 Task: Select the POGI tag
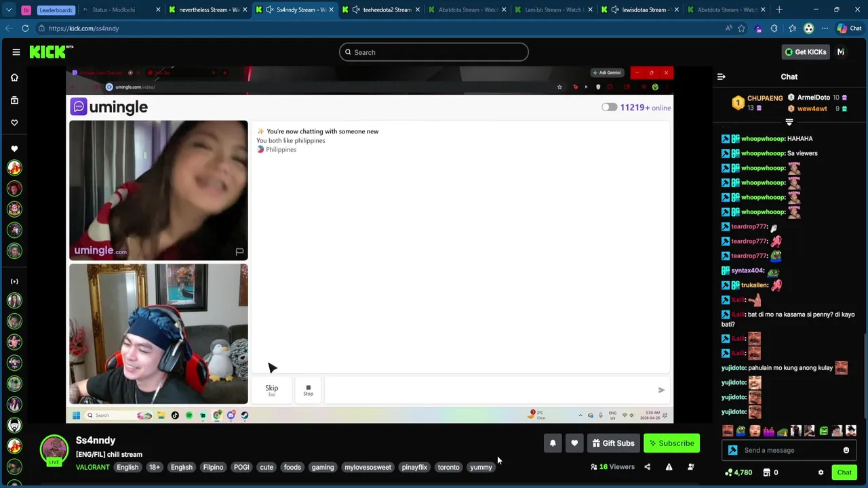point(241,467)
